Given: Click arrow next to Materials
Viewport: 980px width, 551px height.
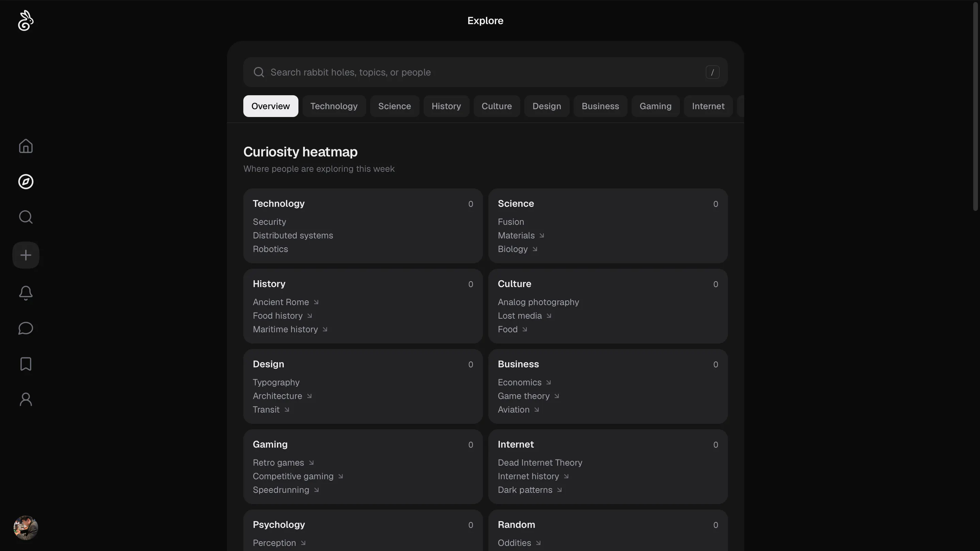Looking at the screenshot, I should coord(542,236).
